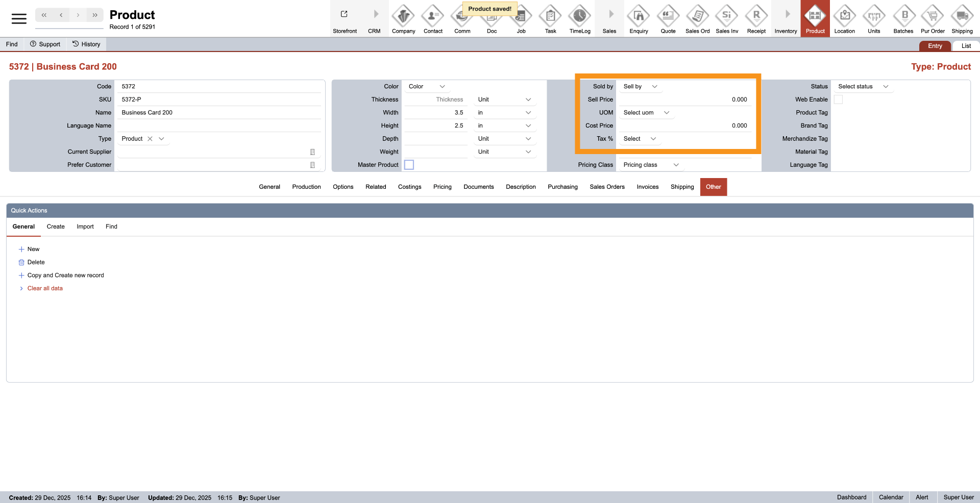Screen dimensions: 980x503
Task: Enable the Web Enable checkbox
Action: pyautogui.click(x=838, y=99)
